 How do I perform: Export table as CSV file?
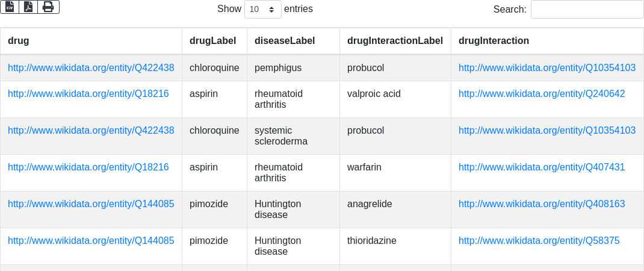click(10, 7)
